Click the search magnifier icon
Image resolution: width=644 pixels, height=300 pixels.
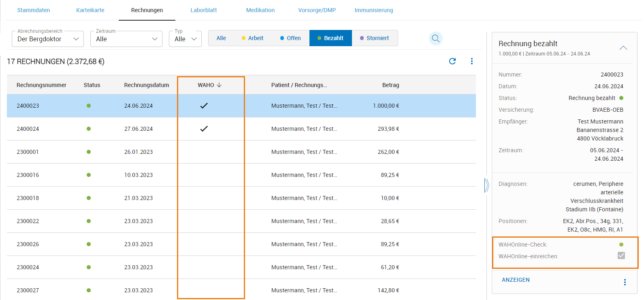tap(435, 38)
